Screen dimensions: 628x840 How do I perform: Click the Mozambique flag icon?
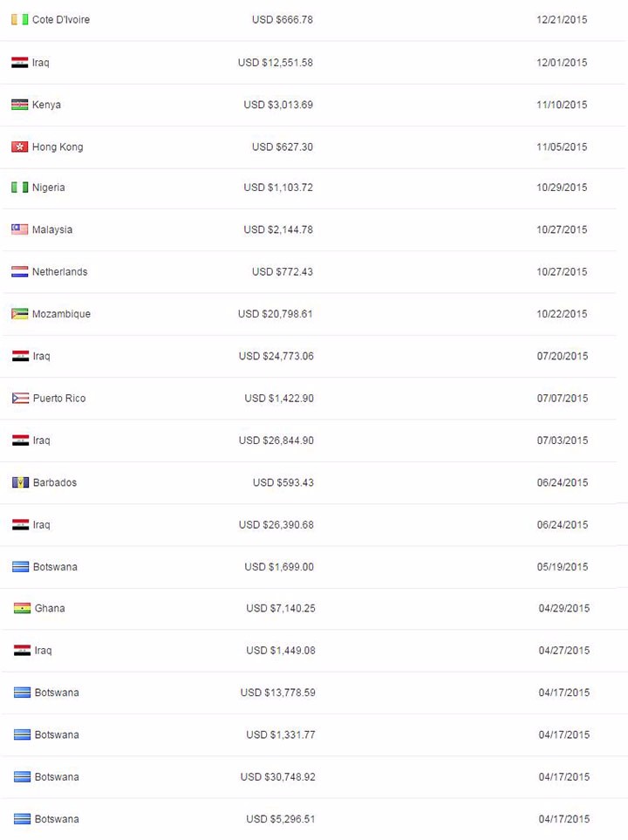[20, 314]
